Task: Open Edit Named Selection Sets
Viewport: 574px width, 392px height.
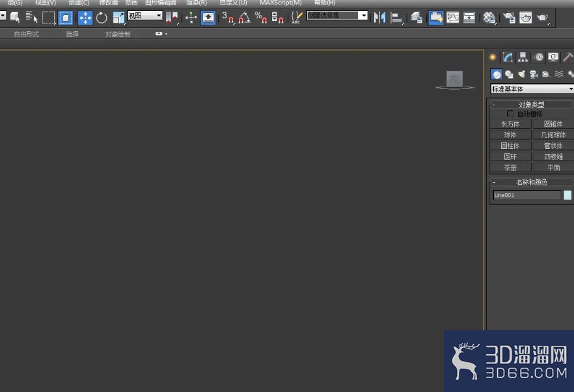Action: (297, 17)
